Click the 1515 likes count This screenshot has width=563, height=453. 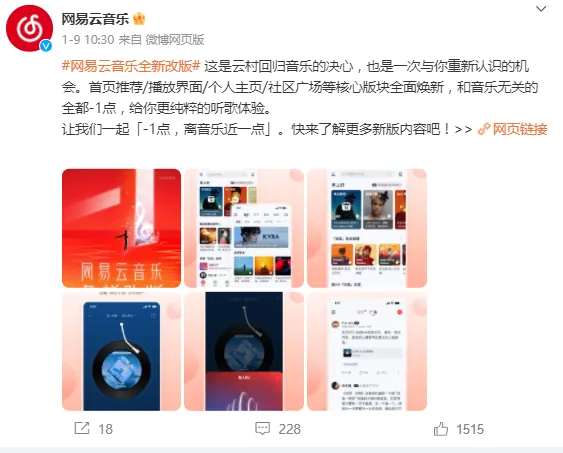click(x=470, y=429)
